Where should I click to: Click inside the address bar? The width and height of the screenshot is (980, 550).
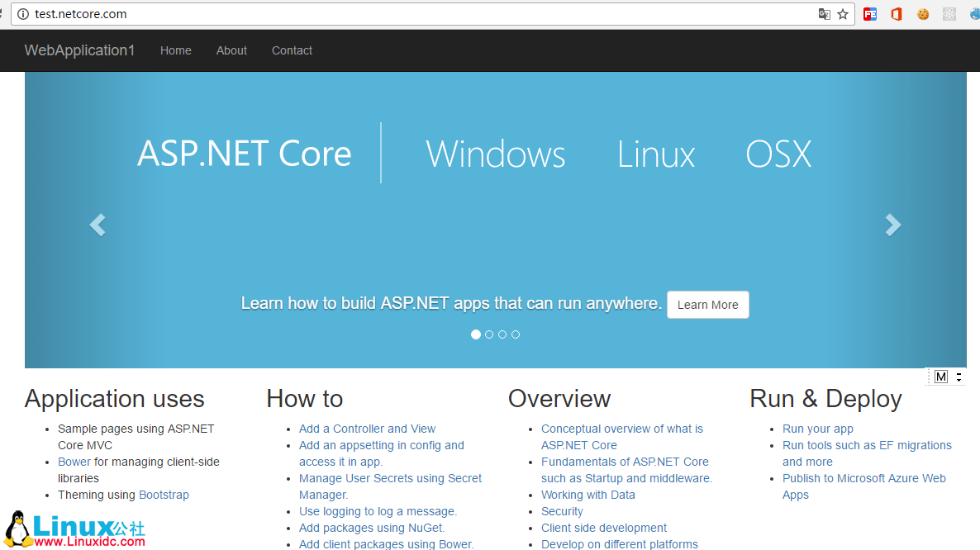pos(413,14)
